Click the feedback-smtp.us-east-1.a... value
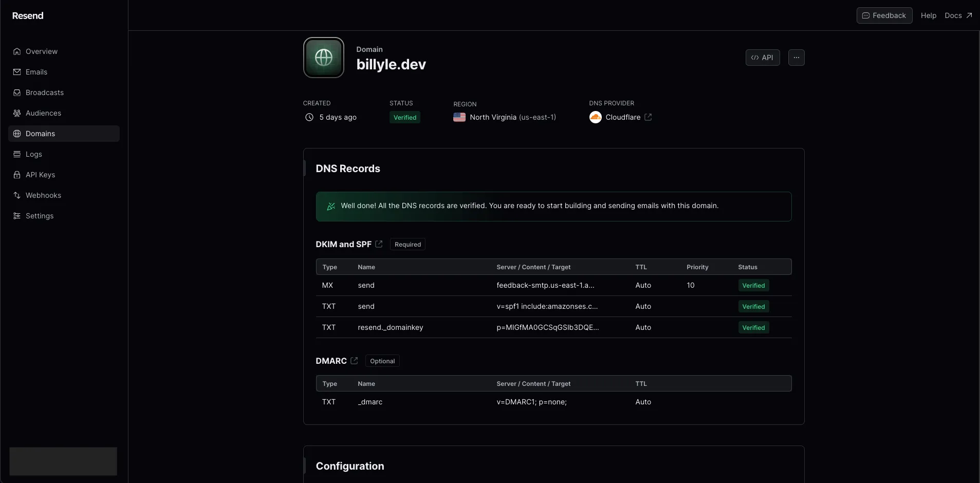 point(545,285)
